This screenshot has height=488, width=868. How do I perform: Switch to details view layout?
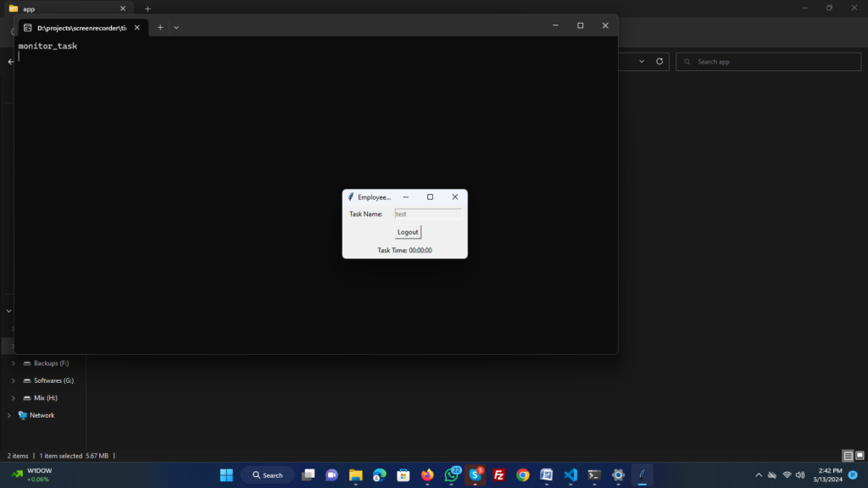[x=848, y=456]
